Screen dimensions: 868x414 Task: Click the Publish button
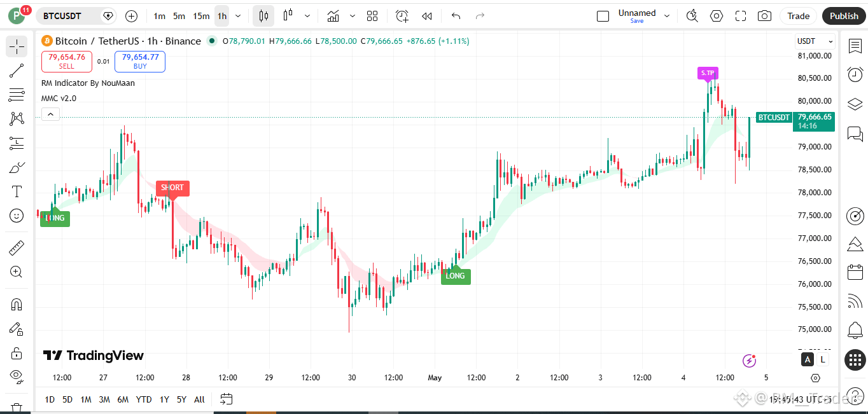[x=844, y=16]
